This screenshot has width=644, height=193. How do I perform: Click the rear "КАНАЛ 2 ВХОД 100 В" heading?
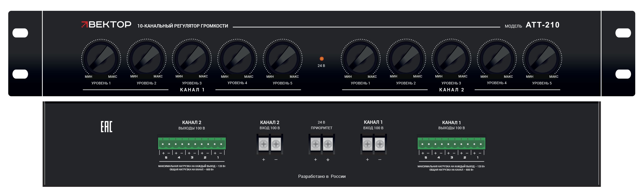[x=270, y=125]
